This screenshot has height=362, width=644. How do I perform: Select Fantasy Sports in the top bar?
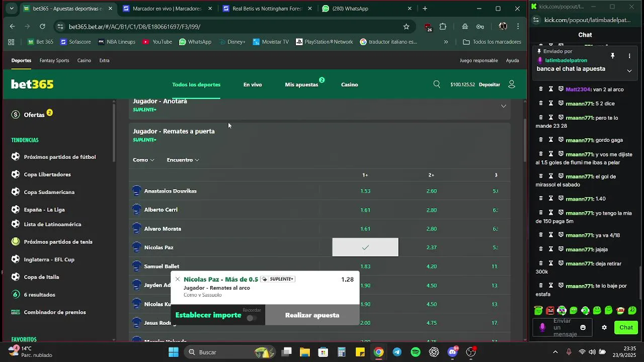54,60
